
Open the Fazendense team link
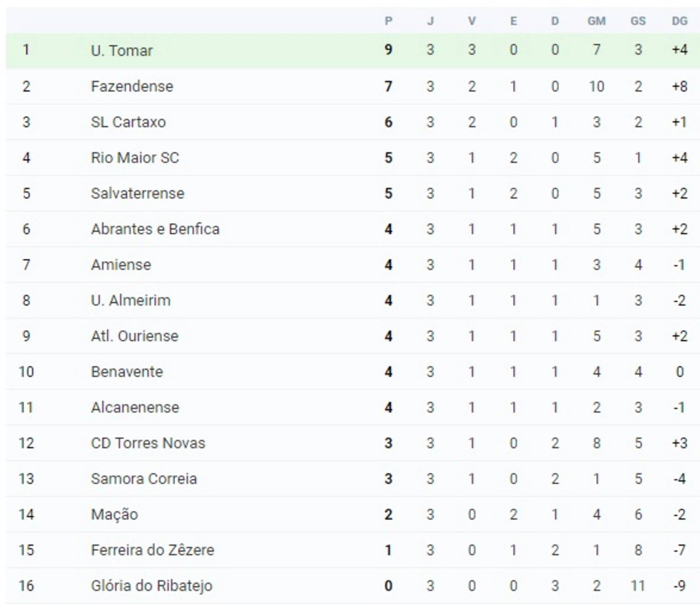132,86
